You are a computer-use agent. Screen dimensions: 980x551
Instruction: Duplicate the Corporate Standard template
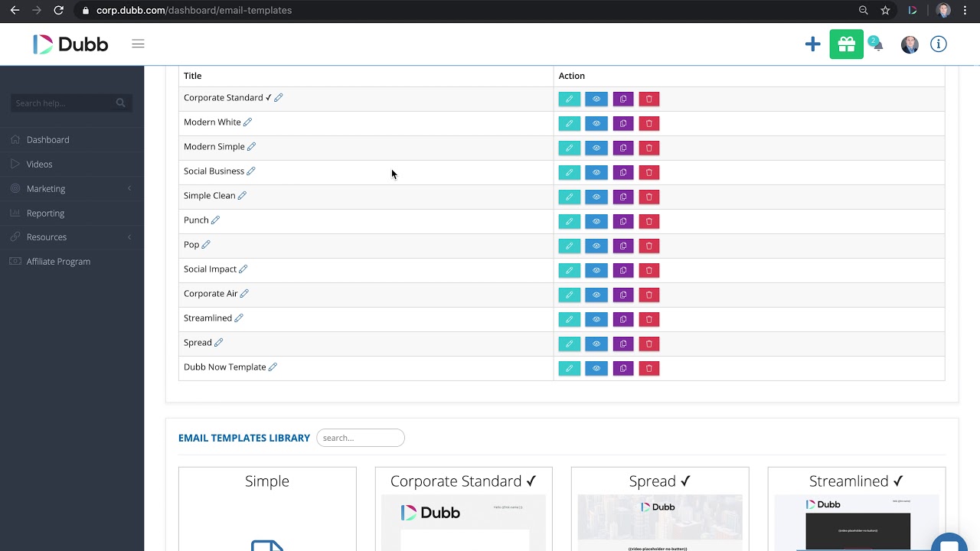(623, 99)
